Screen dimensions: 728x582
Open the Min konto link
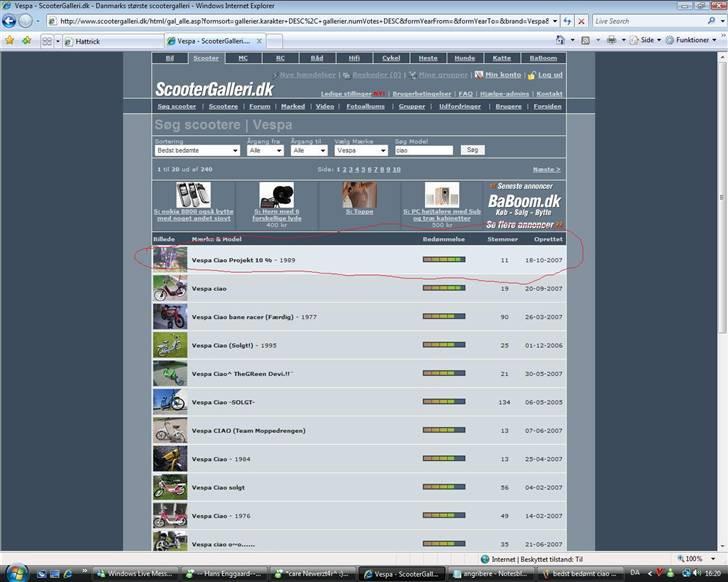[503, 75]
